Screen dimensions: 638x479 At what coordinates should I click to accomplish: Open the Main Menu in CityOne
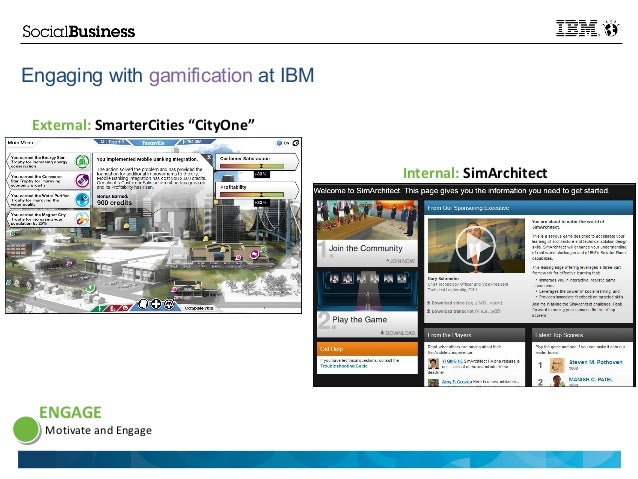point(20,142)
